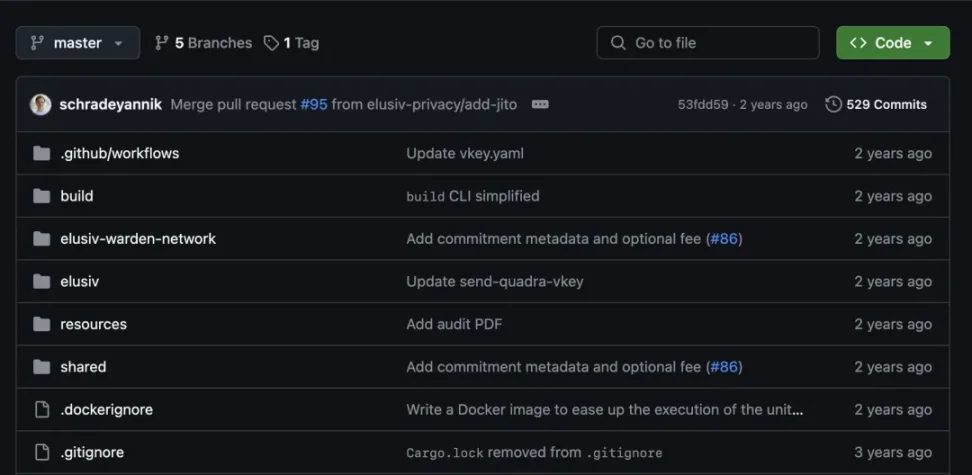972x475 pixels.
Task: Open the 529 Commits history
Action: click(885, 105)
